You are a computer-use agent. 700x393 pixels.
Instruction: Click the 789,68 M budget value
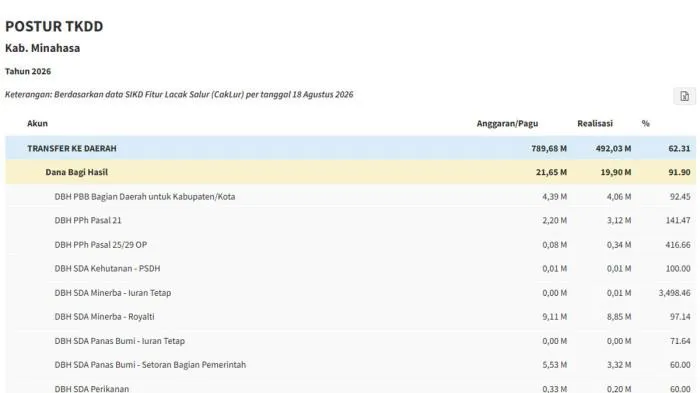[x=549, y=148]
